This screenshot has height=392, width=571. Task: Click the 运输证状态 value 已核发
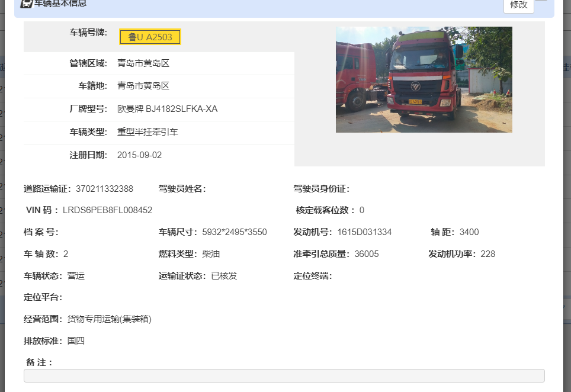(224, 276)
